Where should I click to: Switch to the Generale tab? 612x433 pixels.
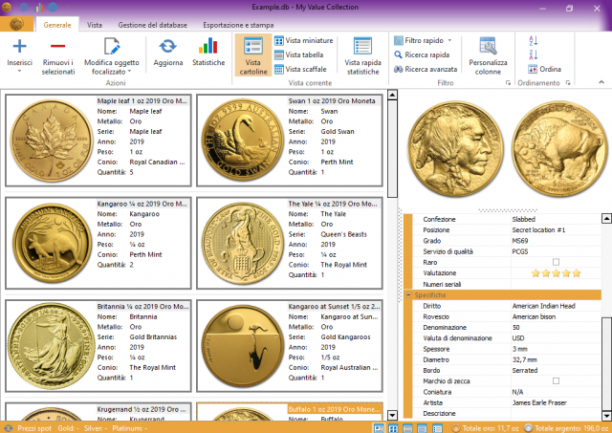[57, 25]
